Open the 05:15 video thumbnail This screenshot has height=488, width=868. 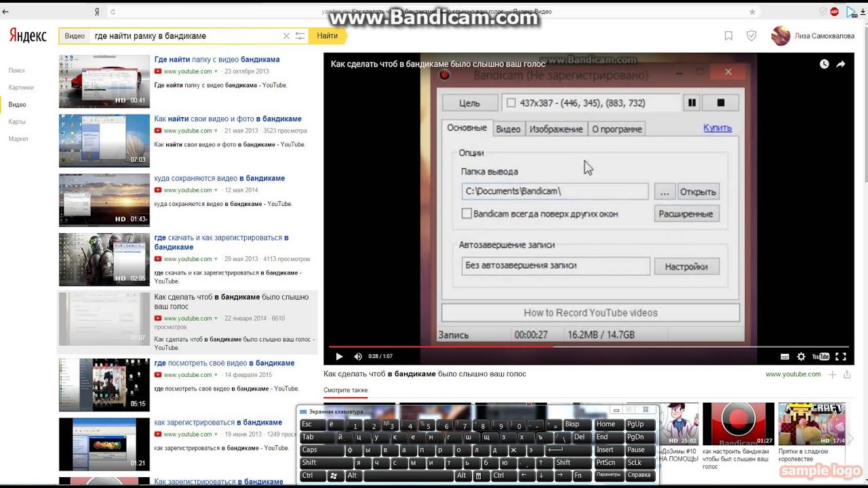click(x=104, y=385)
